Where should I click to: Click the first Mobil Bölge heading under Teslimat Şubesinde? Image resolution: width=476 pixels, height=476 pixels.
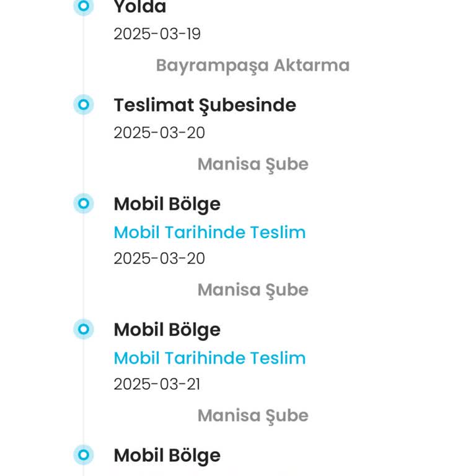click(x=167, y=204)
